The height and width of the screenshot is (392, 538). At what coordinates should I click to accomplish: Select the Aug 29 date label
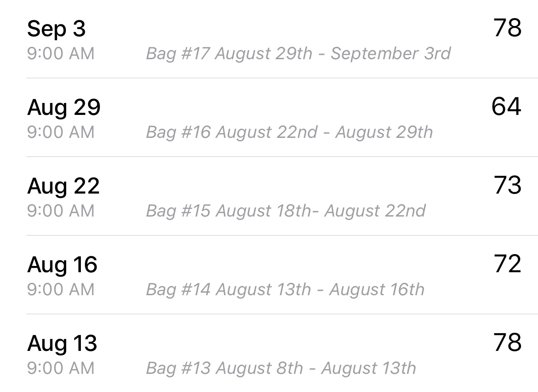pyautogui.click(x=64, y=107)
